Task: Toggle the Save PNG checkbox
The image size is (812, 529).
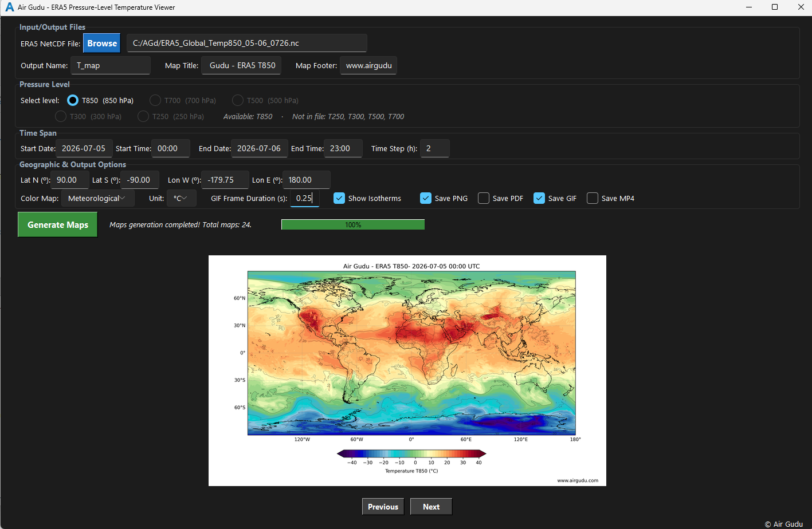Action: point(426,198)
